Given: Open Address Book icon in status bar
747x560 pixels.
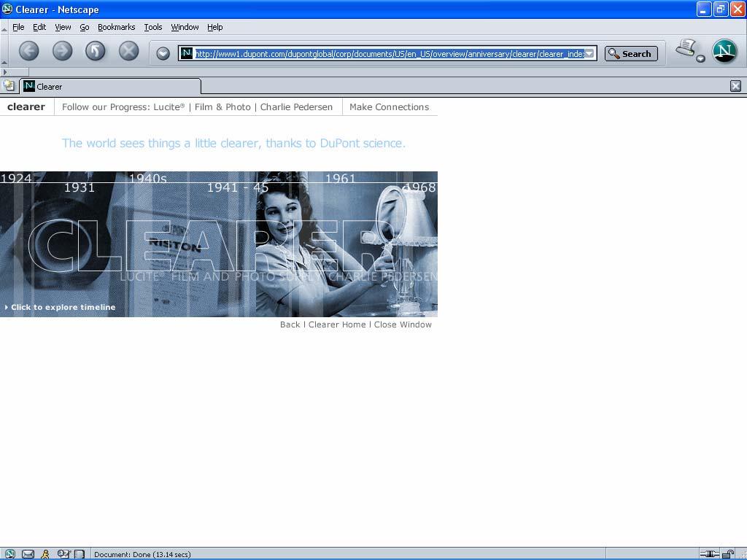Looking at the screenshot, I should [79, 554].
